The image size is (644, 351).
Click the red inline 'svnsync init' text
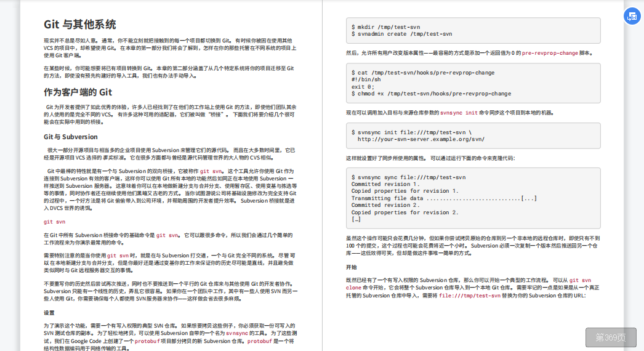click(x=459, y=113)
